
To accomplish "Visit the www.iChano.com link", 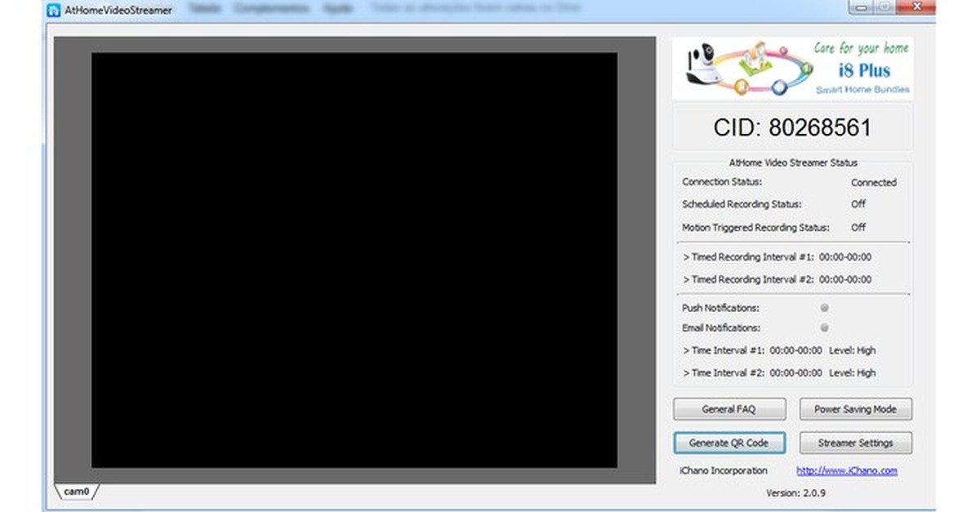I will point(846,470).
